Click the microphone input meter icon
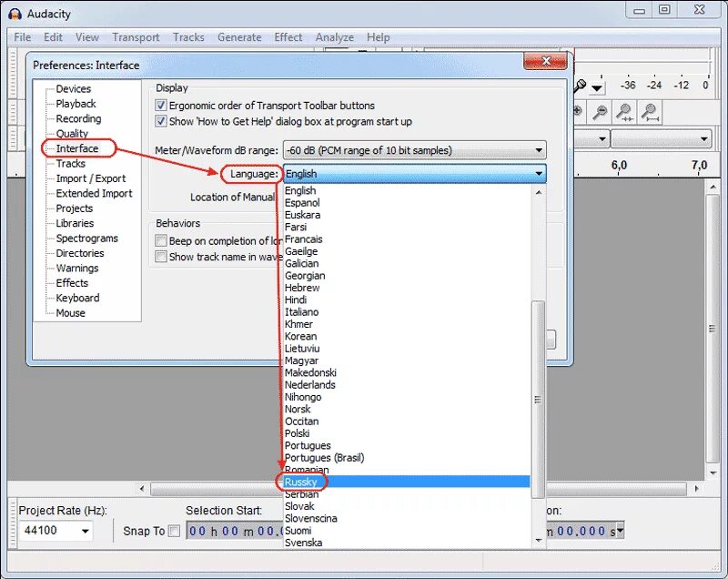The image size is (728, 579). [580, 86]
